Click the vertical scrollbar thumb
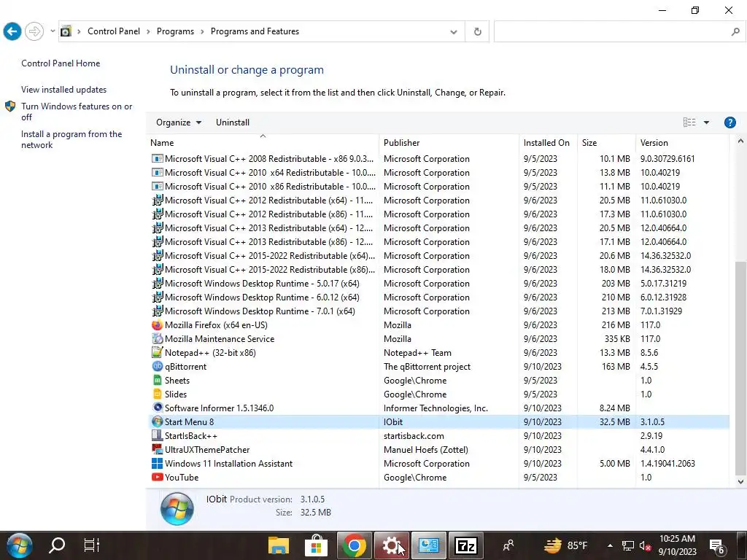Screen dimensions: 747x560 [740, 367]
